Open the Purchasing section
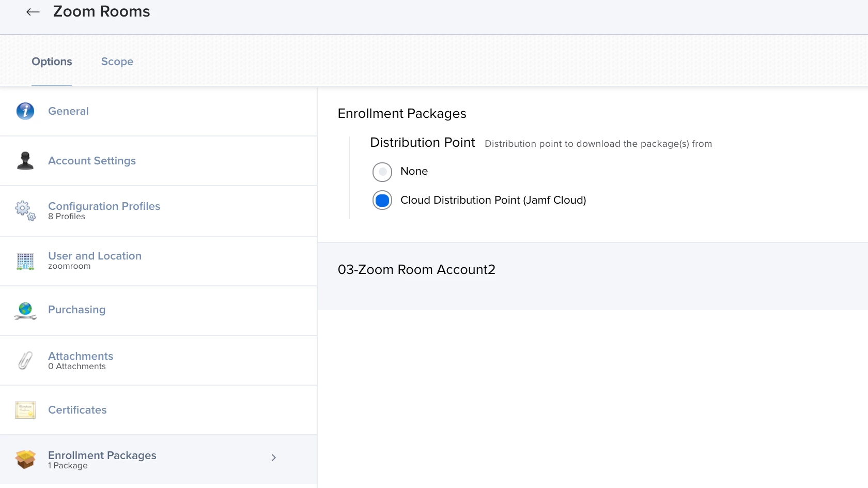Screen dimensions: 868x488 point(158,311)
